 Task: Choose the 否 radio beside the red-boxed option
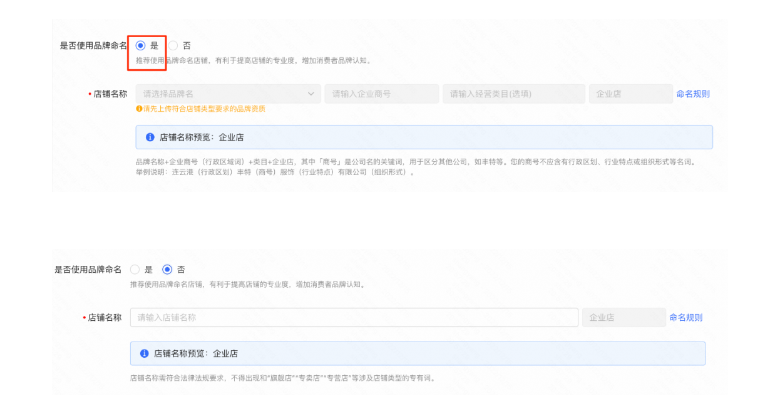point(173,45)
